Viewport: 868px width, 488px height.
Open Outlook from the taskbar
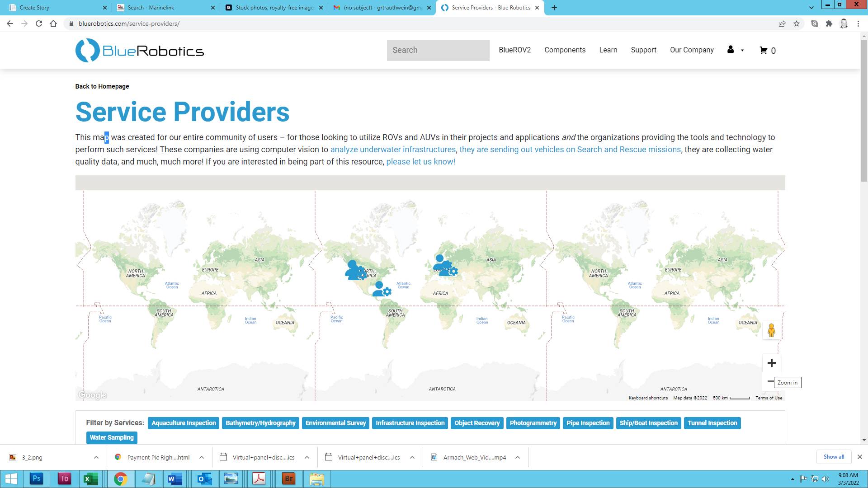click(x=204, y=479)
